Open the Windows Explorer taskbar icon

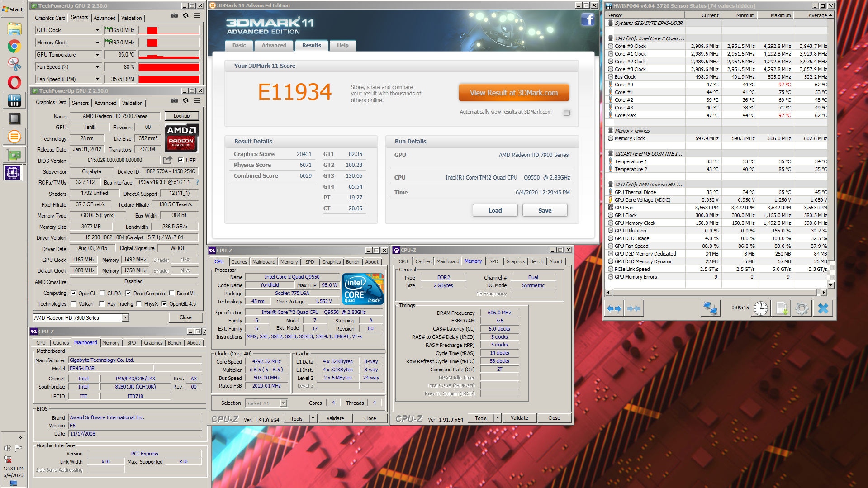pyautogui.click(x=14, y=28)
